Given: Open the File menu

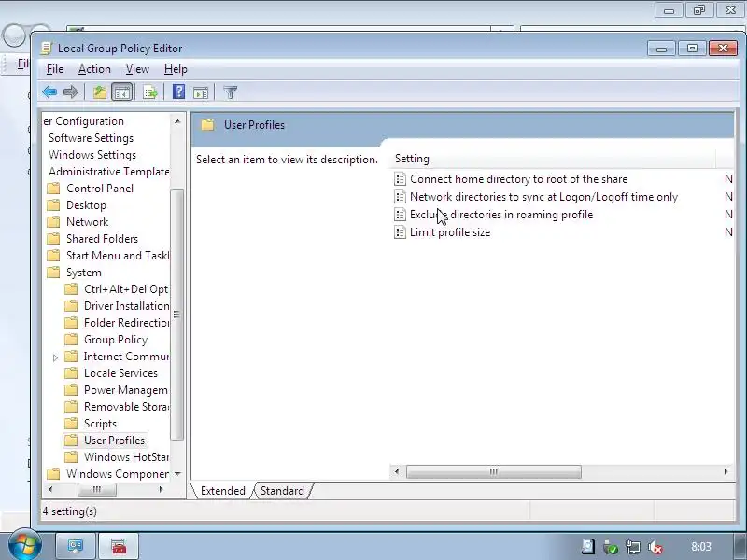Looking at the screenshot, I should pyautogui.click(x=55, y=69).
